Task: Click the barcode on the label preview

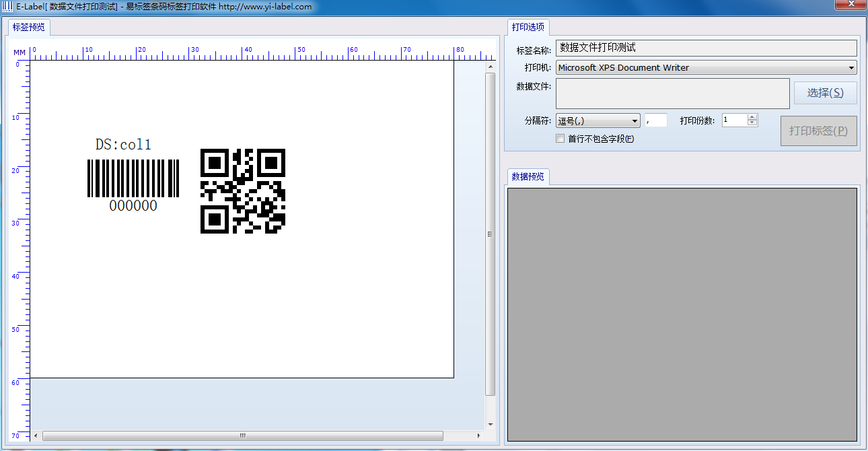Action: (133, 178)
